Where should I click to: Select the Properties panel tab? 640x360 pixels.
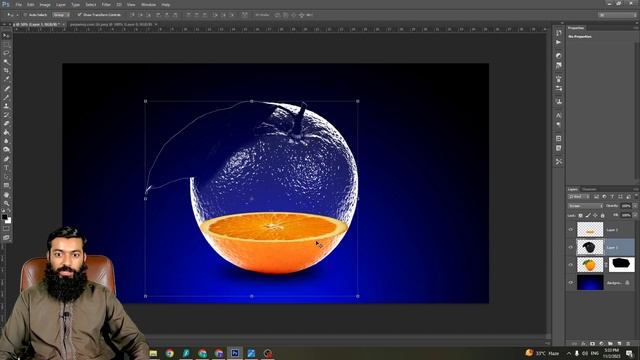576,28
